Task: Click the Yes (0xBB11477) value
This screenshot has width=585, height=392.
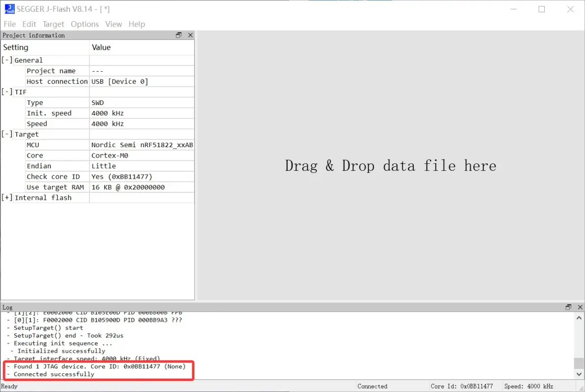Action: (x=122, y=177)
